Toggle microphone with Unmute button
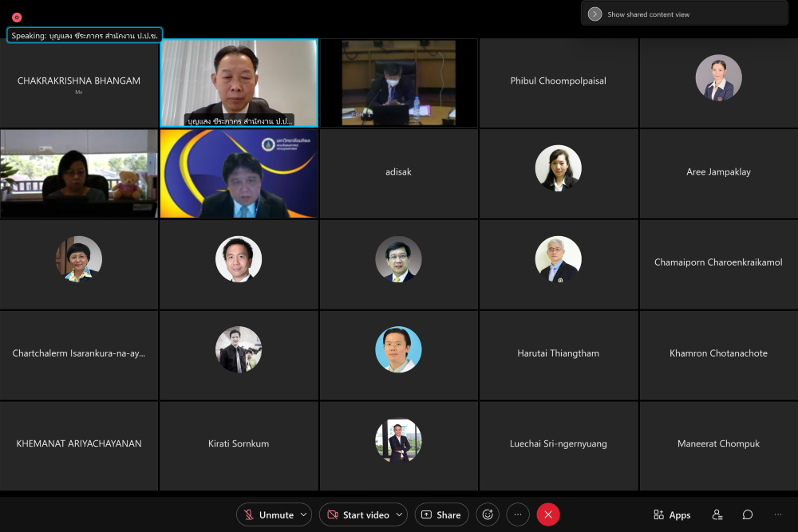 [269, 514]
